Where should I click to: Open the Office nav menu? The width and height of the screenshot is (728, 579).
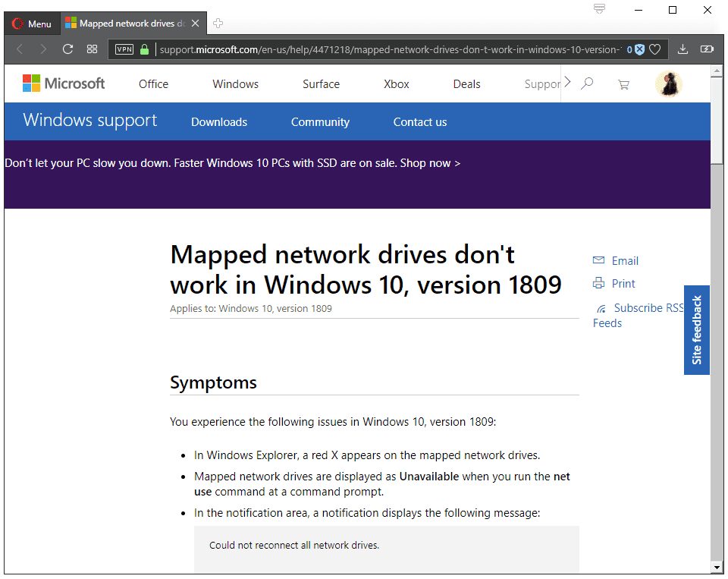tap(154, 84)
